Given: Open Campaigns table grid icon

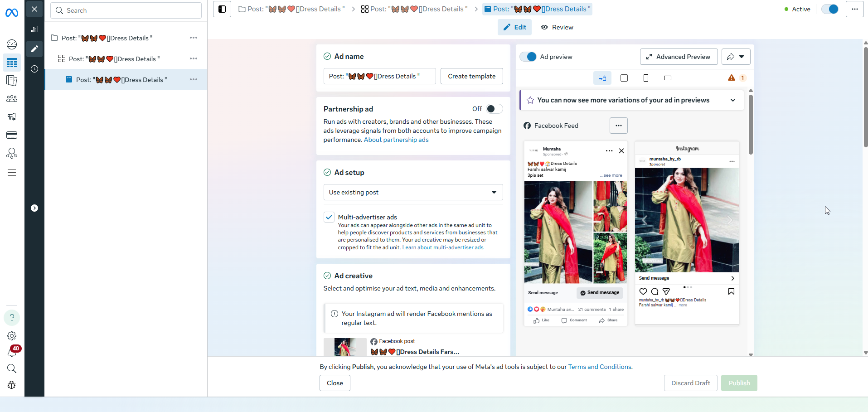Looking at the screenshot, I should 12,63.
